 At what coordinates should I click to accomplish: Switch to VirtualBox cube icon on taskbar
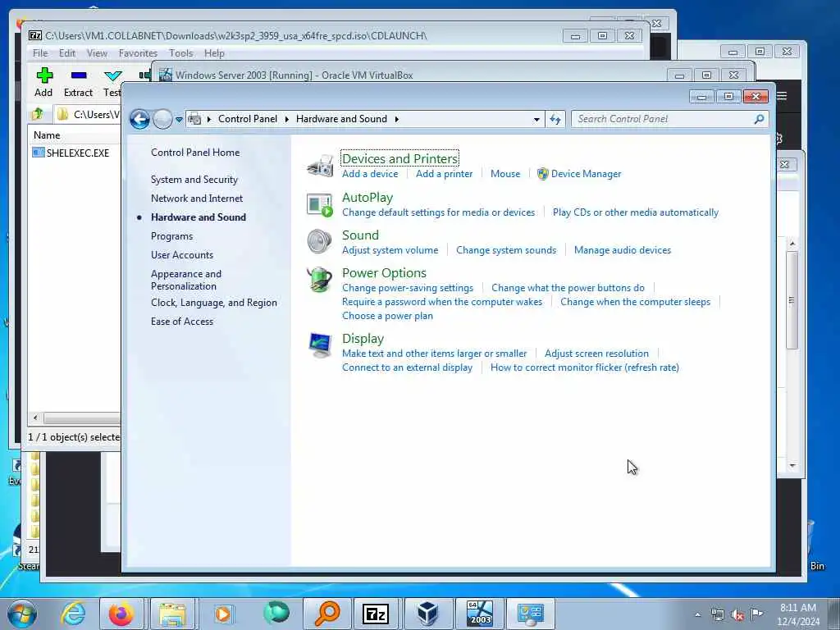[427, 614]
